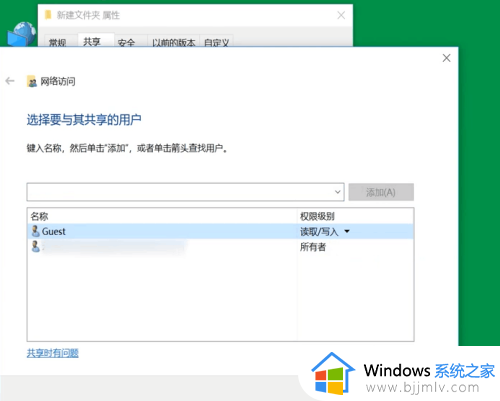Click folder icon in properties title bar
Screen dimensions: 500x401
pos(48,15)
